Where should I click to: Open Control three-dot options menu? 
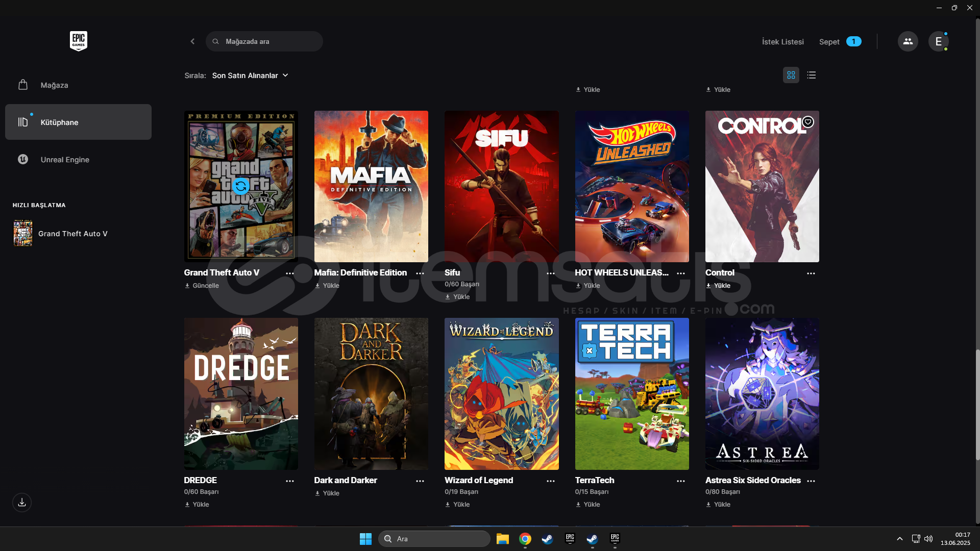pyautogui.click(x=811, y=273)
